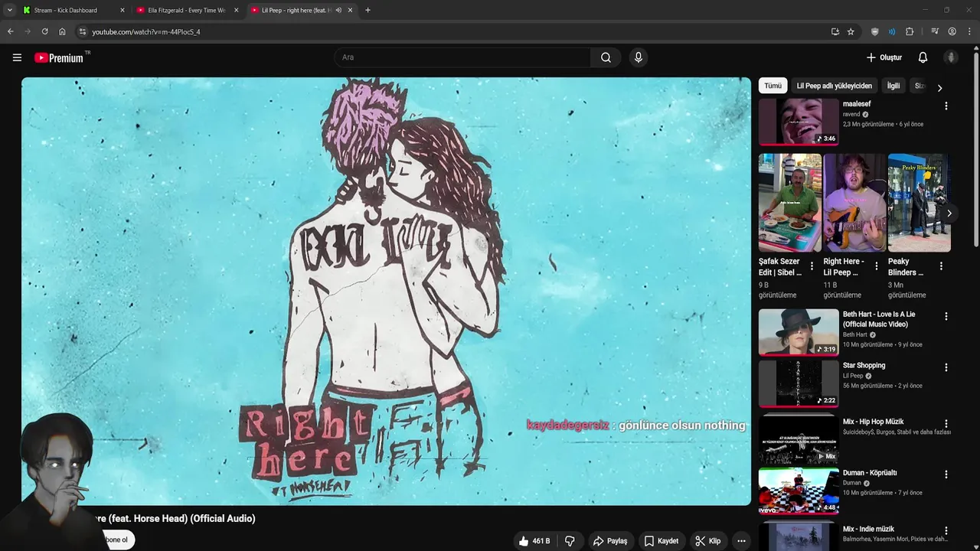This screenshot has height=551, width=980.
Task: Open a new browser tab
Action: point(367,10)
